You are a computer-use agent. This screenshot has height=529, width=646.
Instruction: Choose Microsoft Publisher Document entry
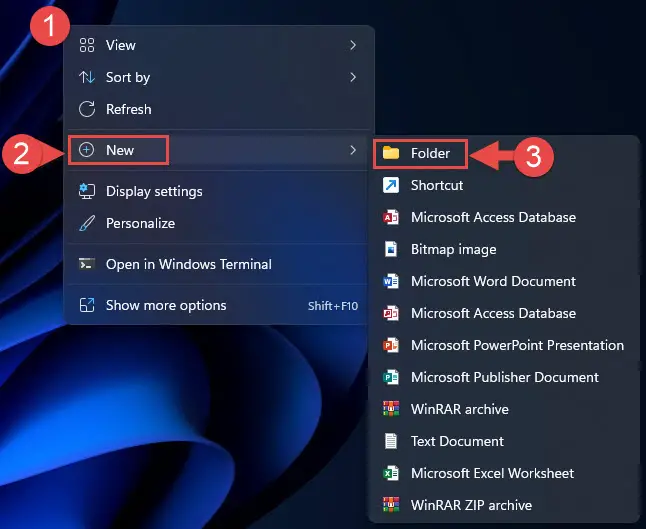click(504, 377)
